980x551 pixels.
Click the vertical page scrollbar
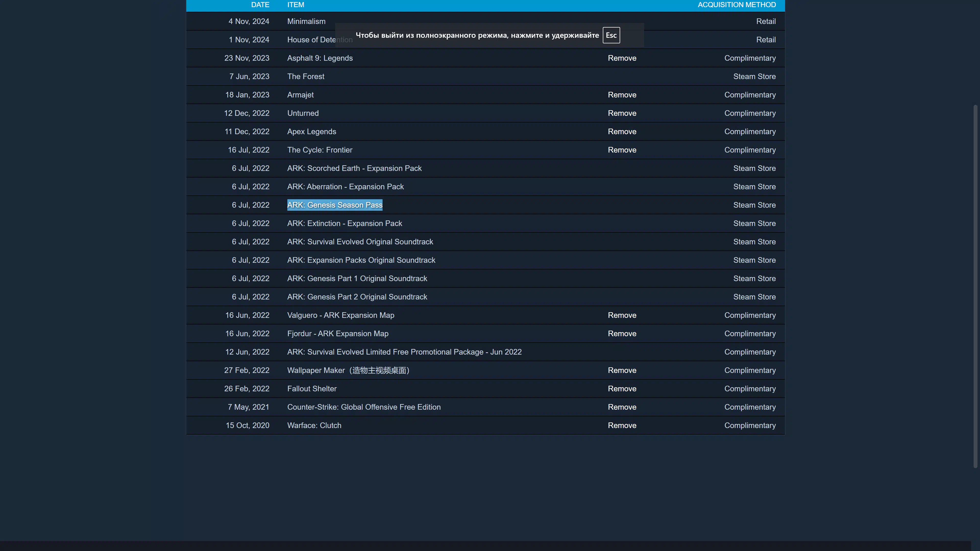[975, 286]
